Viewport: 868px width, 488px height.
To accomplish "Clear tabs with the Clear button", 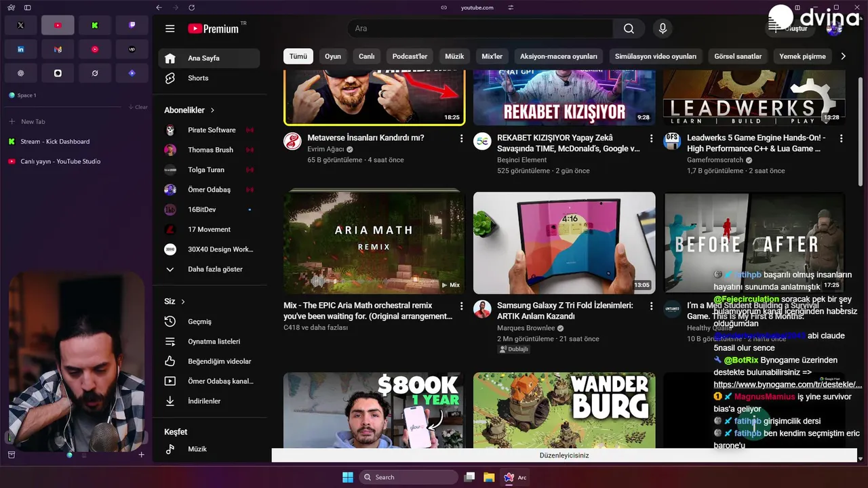I will (x=138, y=107).
